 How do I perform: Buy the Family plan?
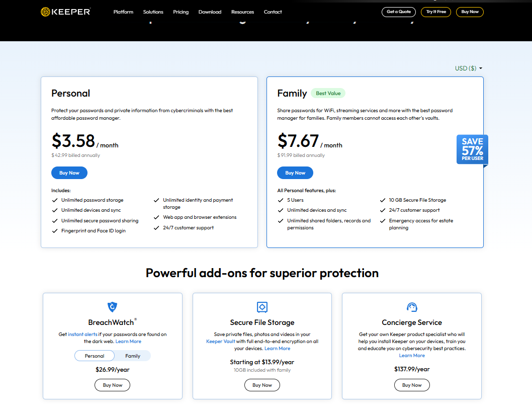pyautogui.click(x=295, y=173)
